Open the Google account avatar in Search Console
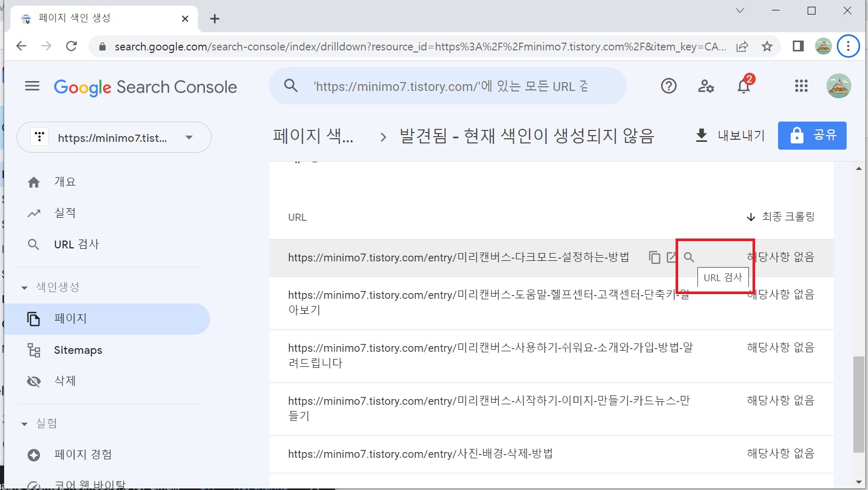Screen dimensions: 868x490 tap(838, 86)
